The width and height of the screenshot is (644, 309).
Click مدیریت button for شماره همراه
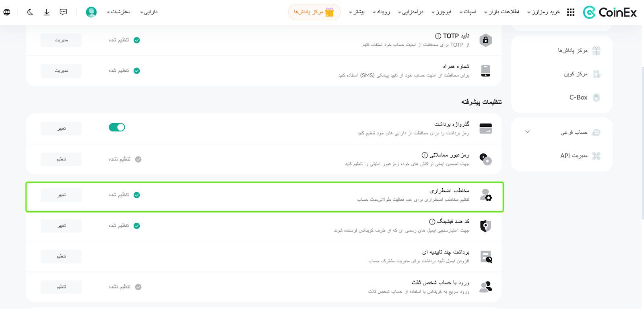(x=61, y=71)
